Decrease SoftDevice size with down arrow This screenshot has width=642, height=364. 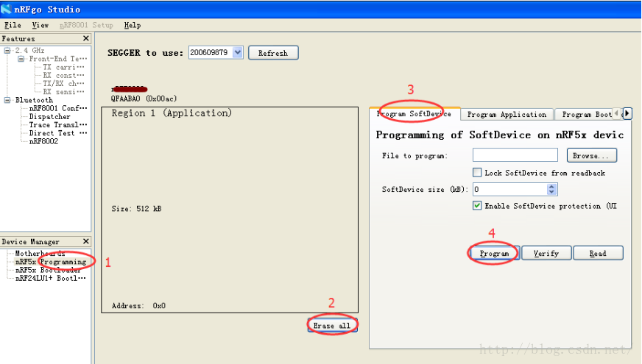[x=551, y=192]
